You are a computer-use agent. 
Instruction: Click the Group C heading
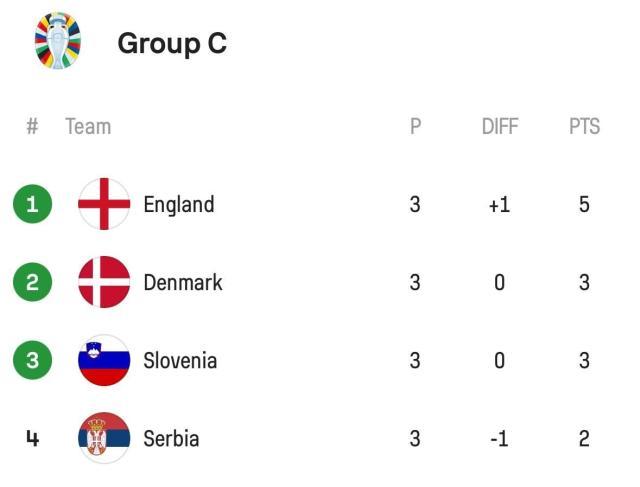172,43
